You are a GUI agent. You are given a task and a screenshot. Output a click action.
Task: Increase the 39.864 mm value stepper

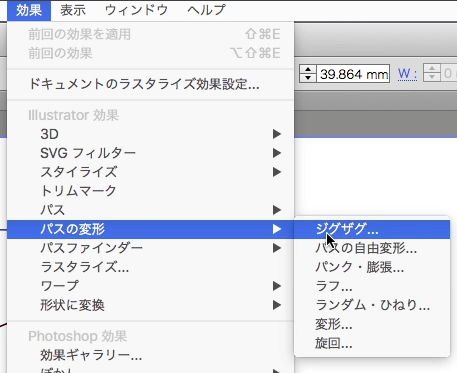tap(308, 69)
